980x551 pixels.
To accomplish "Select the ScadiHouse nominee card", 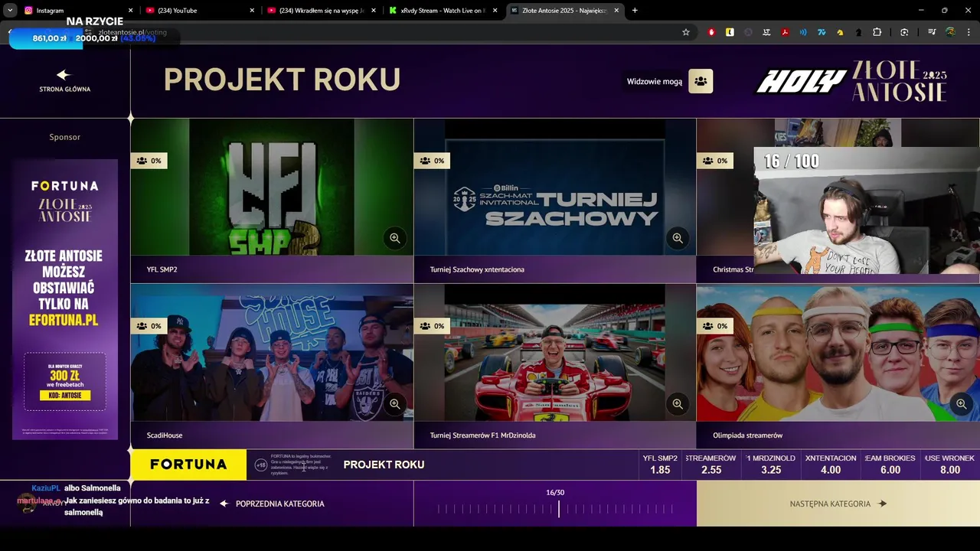I will click(x=272, y=367).
